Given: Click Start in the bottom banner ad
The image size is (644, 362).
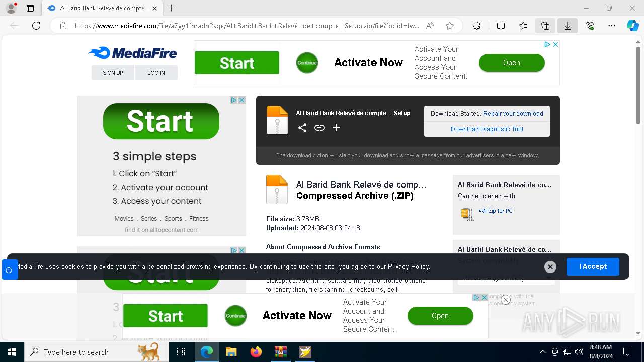Looking at the screenshot, I should tap(166, 316).
